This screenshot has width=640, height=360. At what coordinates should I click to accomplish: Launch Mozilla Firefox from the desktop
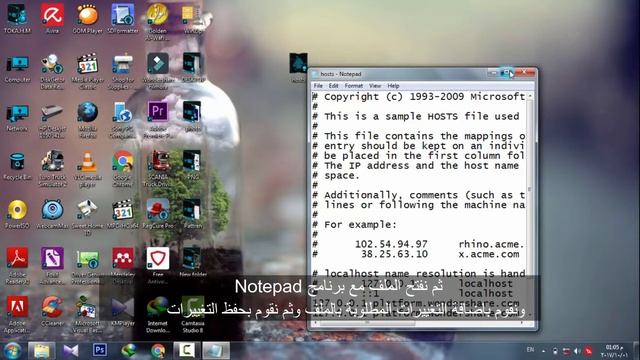tap(87, 120)
